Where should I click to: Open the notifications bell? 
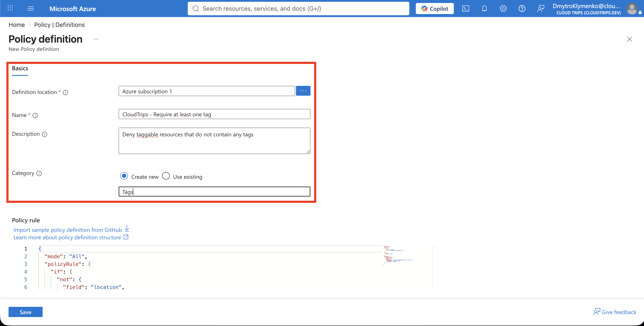(484, 9)
